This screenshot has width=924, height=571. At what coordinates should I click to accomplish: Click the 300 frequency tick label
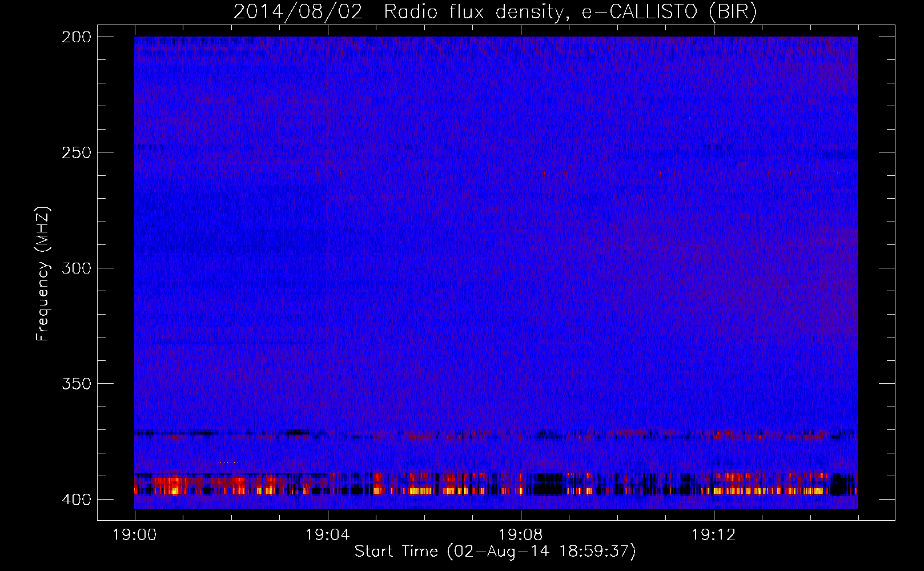77,268
